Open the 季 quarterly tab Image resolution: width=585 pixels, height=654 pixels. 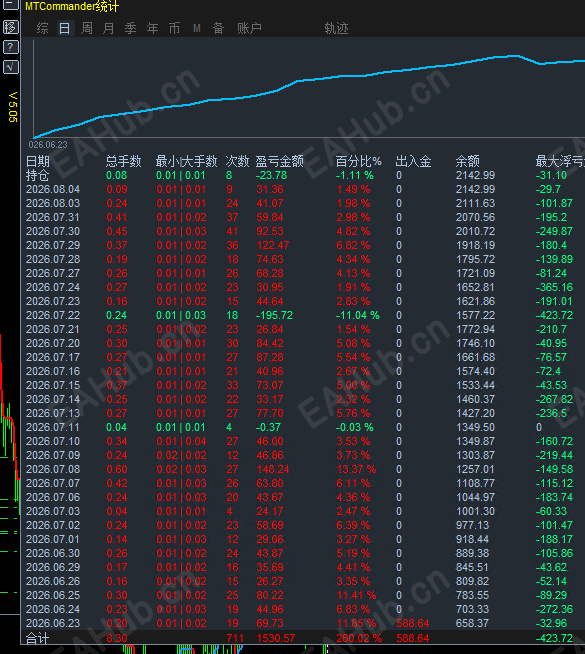131,28
